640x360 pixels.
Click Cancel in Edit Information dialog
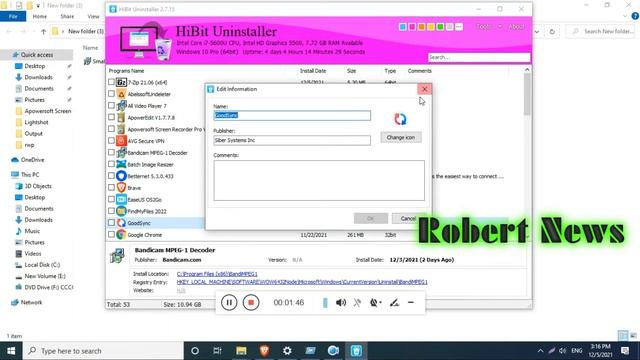point(408,218)
